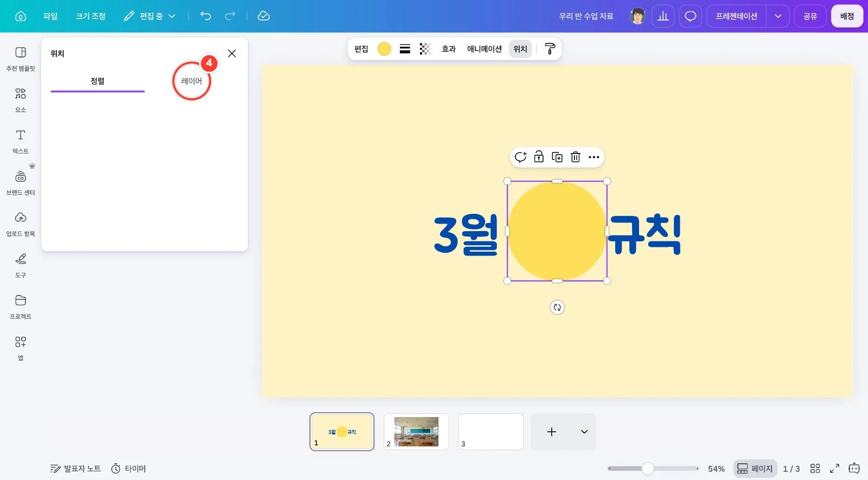868x480 pixels.
Task: Open the assistant icon at bottom right
Action: [854, 468]
